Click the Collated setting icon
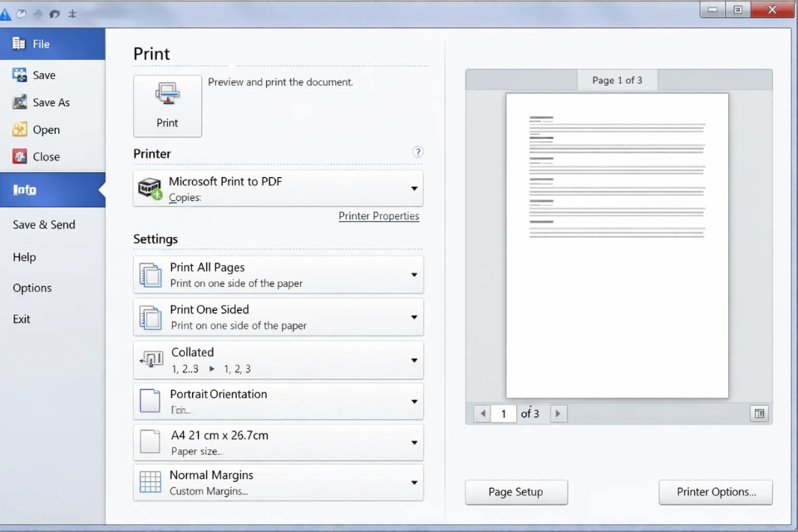 click(x=150, y=359)
